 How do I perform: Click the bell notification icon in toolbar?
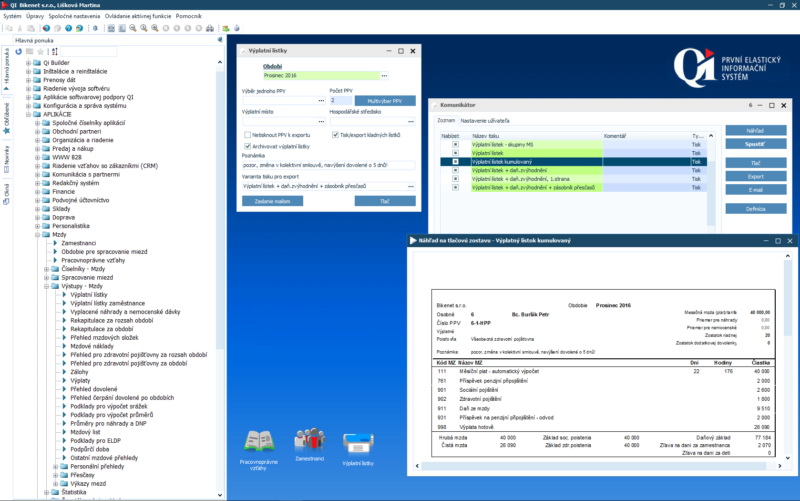[95, 28]
